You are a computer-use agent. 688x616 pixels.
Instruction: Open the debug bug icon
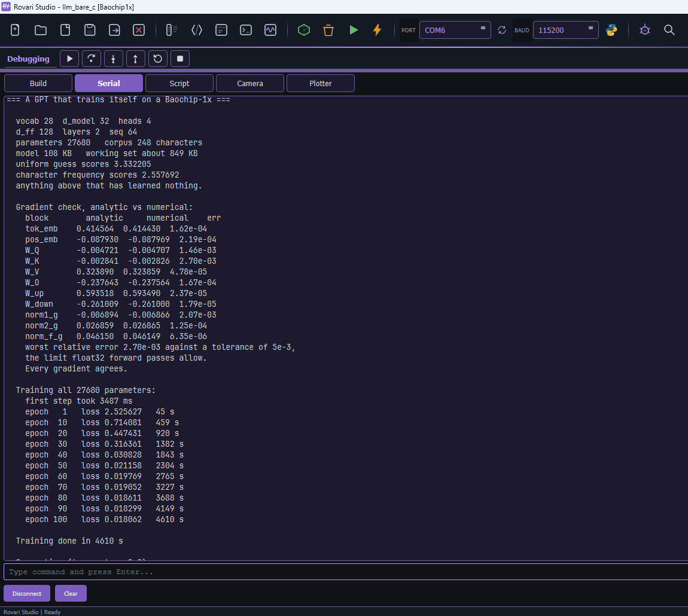644,30
